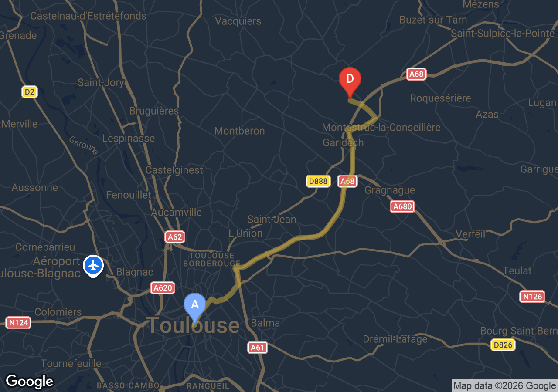Select the A680 highway shield
The height and width of the screenshot is (392, 558).
point(402,206)
